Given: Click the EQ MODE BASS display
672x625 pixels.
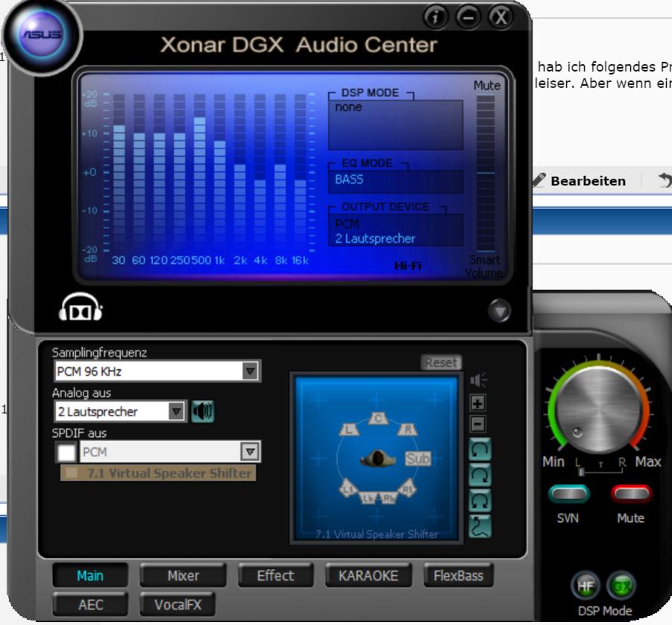Looking at the screenshot, I should click(x=395, y=181).
